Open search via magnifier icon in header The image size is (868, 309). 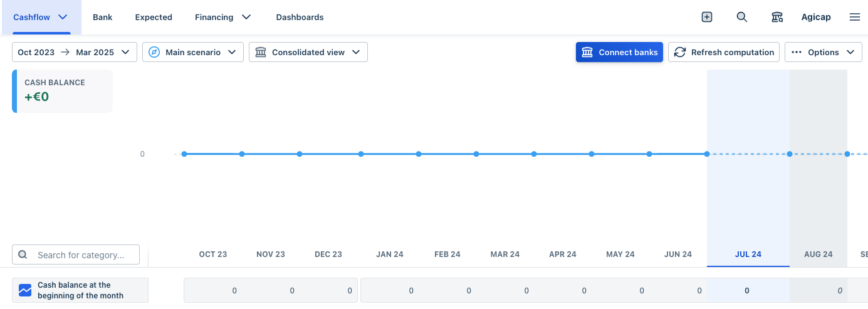pos(741,17)
